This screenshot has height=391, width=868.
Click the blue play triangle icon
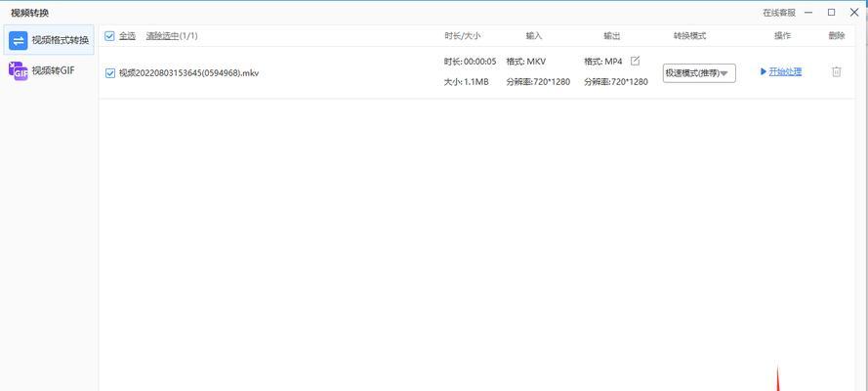coord(764,71)
